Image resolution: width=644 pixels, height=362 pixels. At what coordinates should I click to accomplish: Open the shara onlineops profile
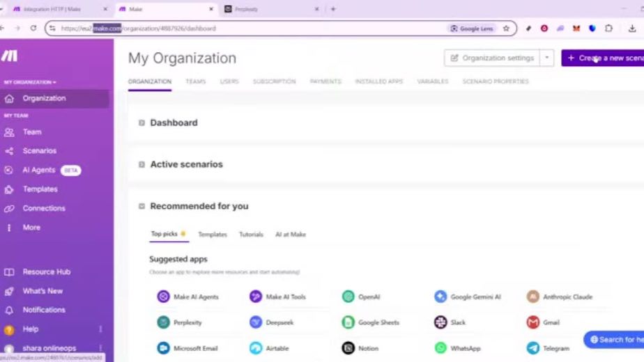tap(49, 348)
